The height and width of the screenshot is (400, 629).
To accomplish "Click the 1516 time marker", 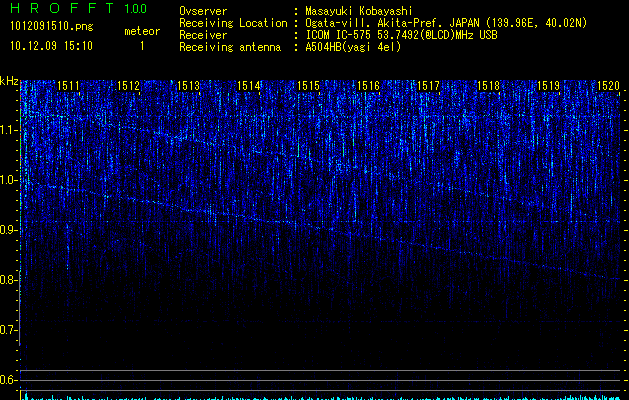I will pos(368,85).
